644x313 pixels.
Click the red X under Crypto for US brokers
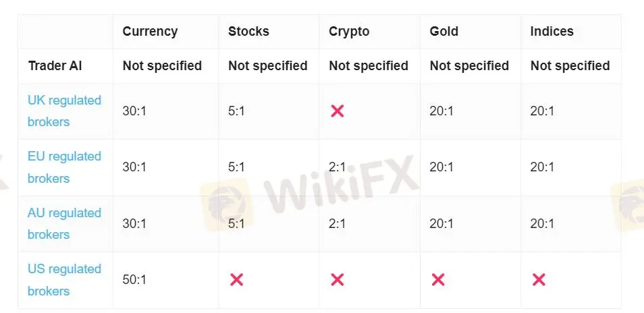[x=337, y=280]
